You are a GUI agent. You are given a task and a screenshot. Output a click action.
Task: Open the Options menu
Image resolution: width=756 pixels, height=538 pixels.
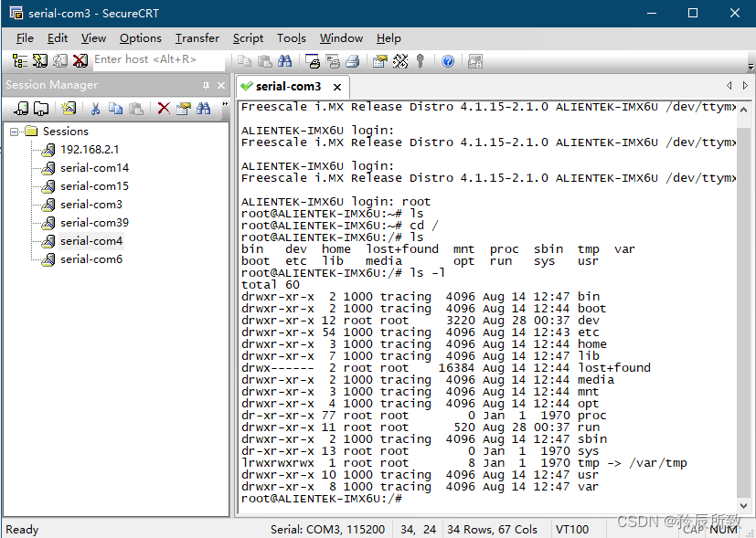140,38
